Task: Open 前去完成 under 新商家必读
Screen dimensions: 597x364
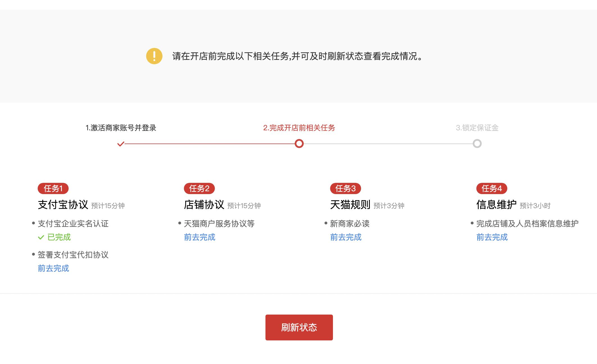Action: [x=346, y=237]
